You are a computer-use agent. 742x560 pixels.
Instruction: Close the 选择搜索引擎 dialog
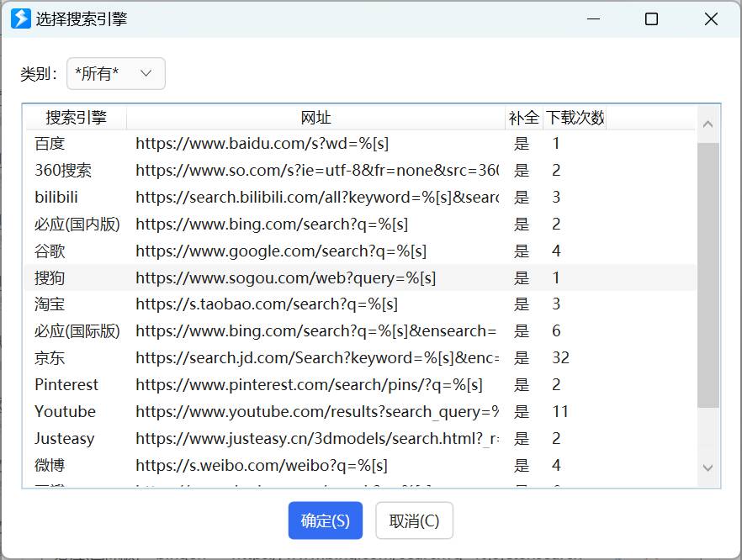click(x=711, y=18)
